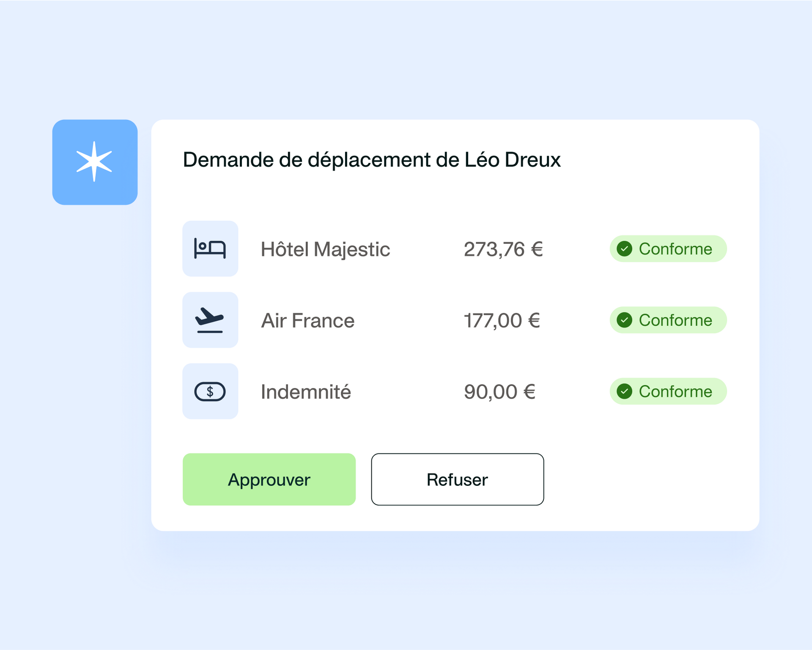
Task: Click the title "Demande de déplacement de Léo Dreux"
Action: 372,160
